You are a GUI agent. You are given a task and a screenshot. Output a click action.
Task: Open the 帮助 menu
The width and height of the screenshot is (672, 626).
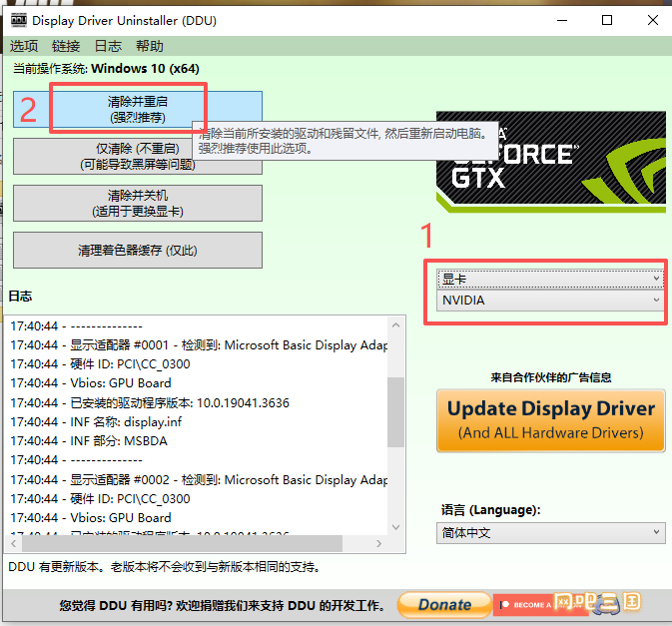tap(150, 46)
